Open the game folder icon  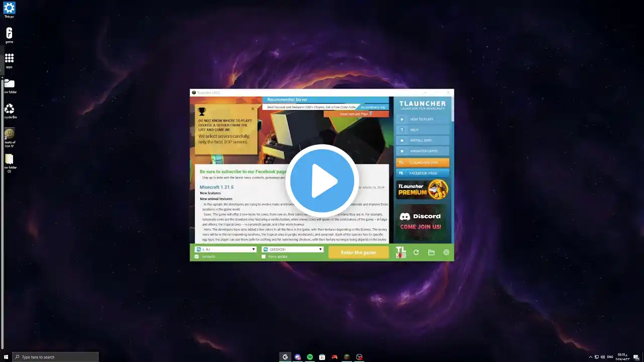coord(431,252)
